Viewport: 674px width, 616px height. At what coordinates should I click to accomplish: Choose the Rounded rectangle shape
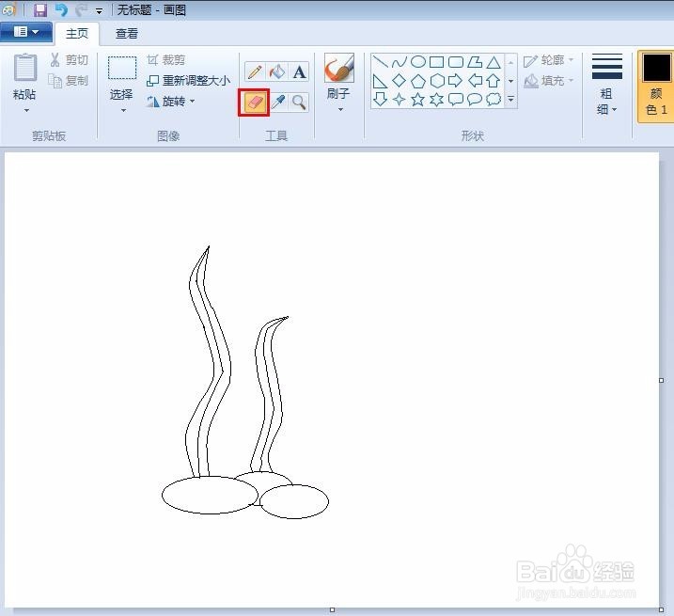tap(456, 62)
